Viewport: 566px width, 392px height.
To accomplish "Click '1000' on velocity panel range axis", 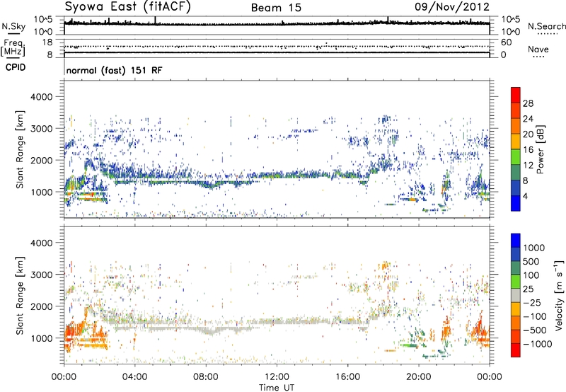I will click(42, 338).
